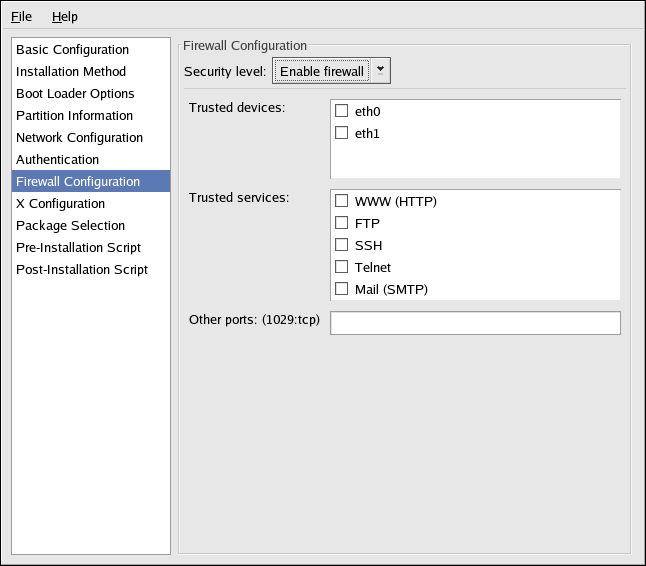Open the File menu
646x566 pixels.
pos(21,17)
